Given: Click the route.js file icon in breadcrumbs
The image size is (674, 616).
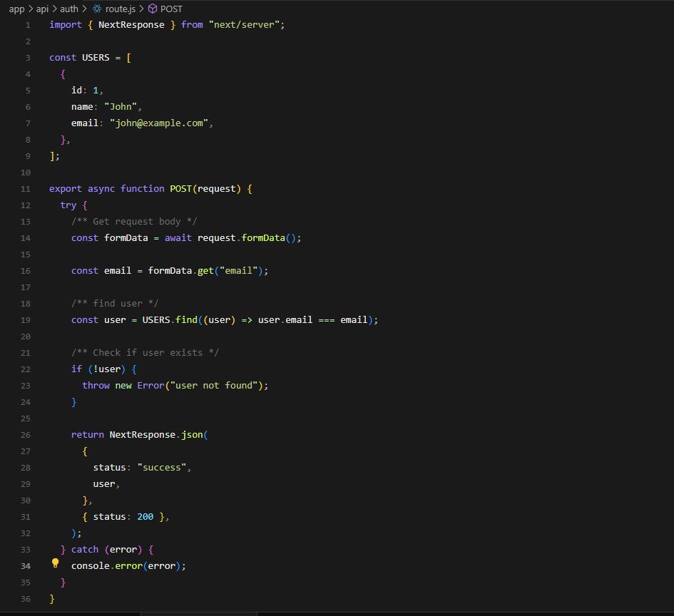Looking at the screenshot, I should pos(97,9).
